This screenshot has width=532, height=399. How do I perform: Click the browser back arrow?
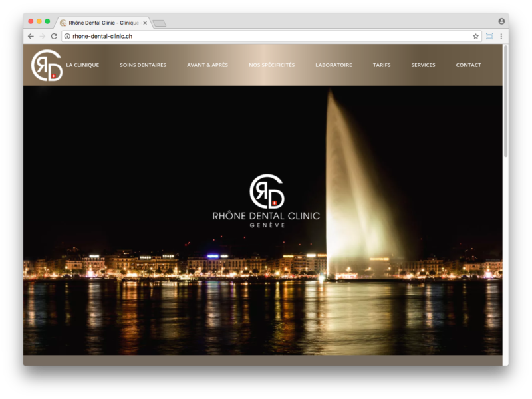pos(31,36)
